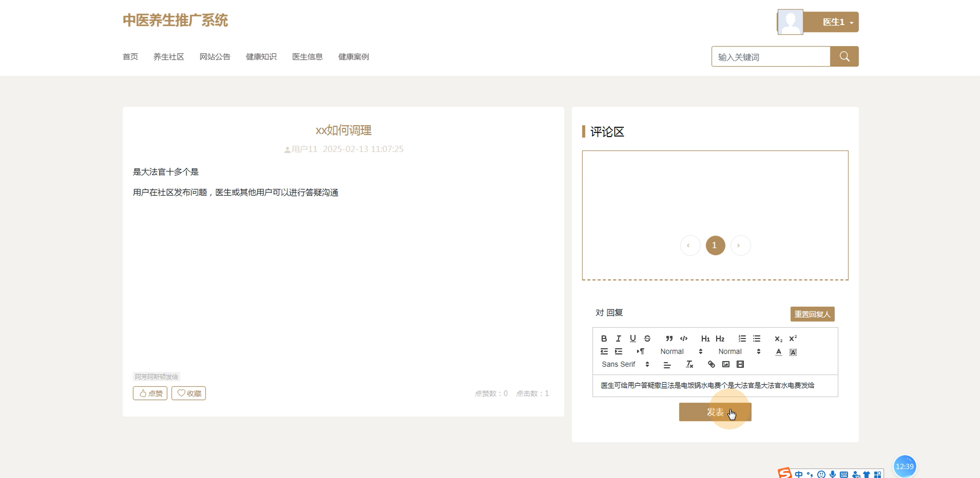Insert a hyperlink with the link icon
Image resolution: width=980 pixels, height=478 pixels.
[711, 364]
